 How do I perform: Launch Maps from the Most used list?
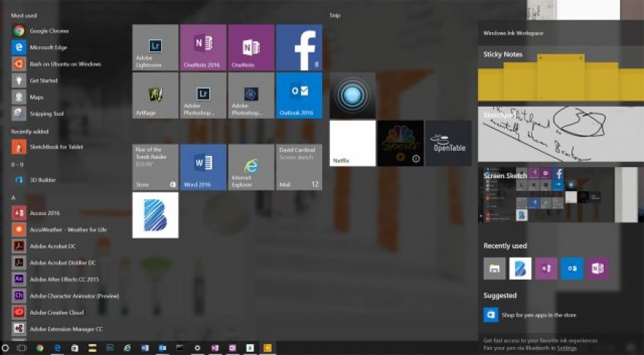tap(28, 97)
